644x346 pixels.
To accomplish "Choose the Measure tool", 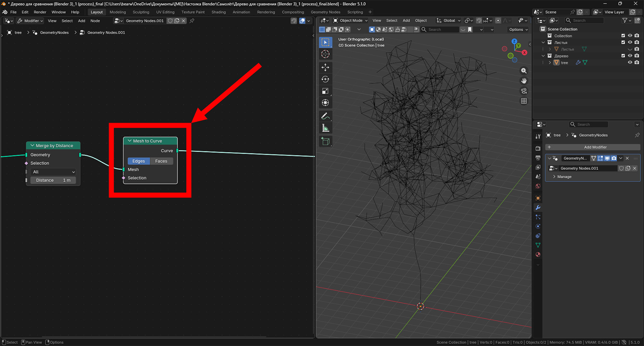I will [325, 128].
